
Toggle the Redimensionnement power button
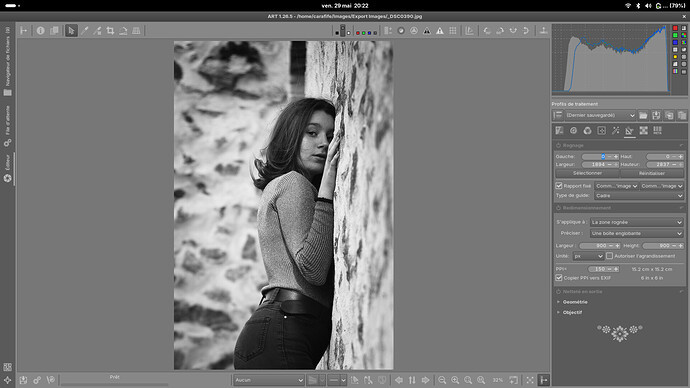click(558, 208)
